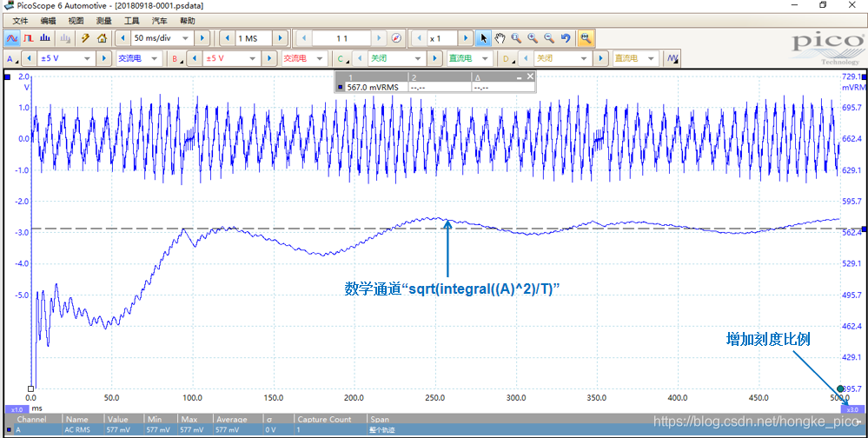Increase timebase from 50 ms/div
The image size is (868, 438).
click(x=202, y=38)
